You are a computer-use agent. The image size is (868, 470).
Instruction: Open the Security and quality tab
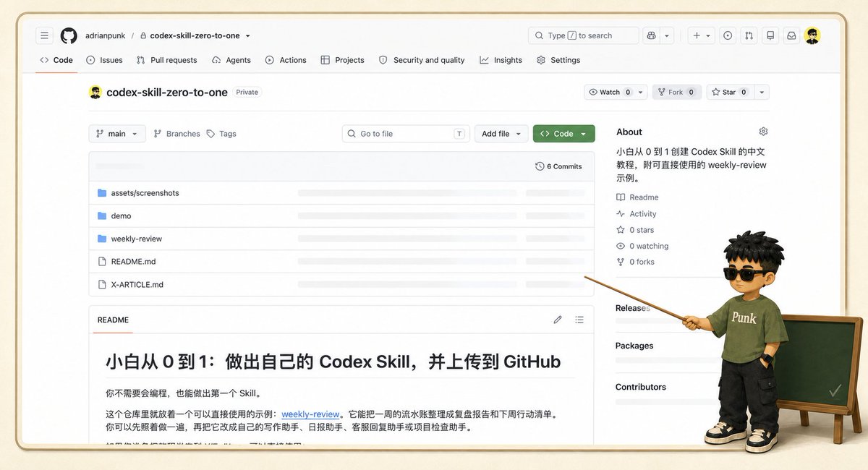coord(422,60)
